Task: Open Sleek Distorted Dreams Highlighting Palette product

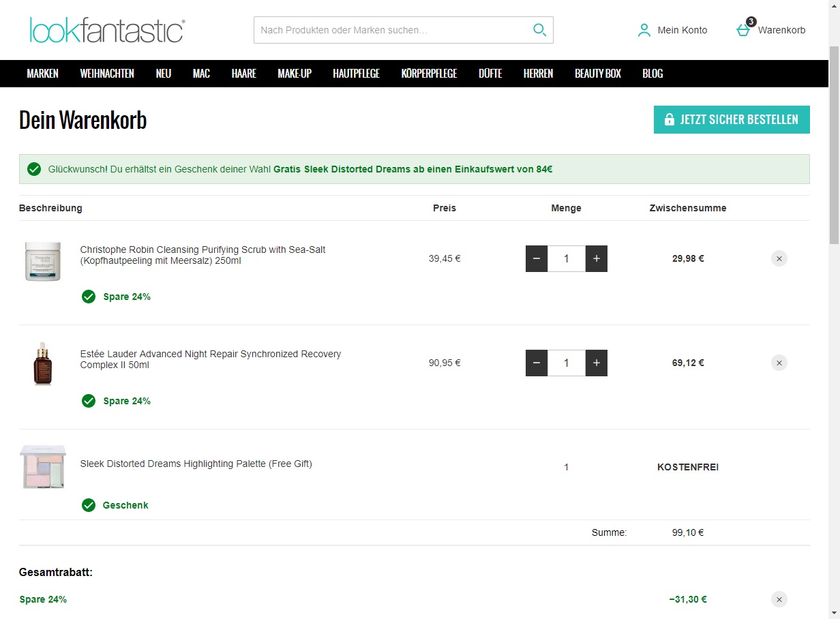Action: point(196,464)
